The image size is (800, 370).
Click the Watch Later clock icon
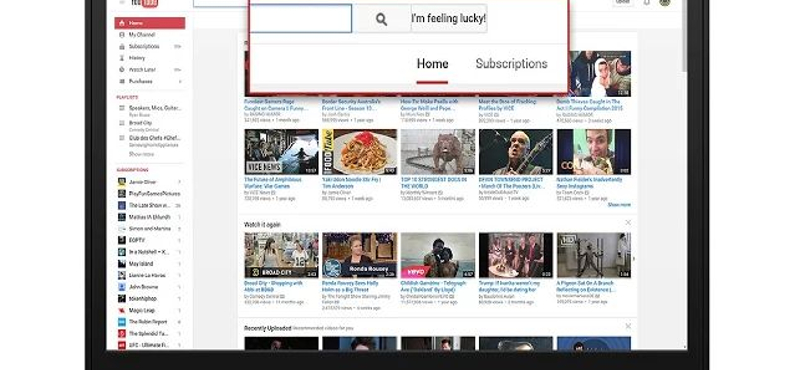pos(121,69)
